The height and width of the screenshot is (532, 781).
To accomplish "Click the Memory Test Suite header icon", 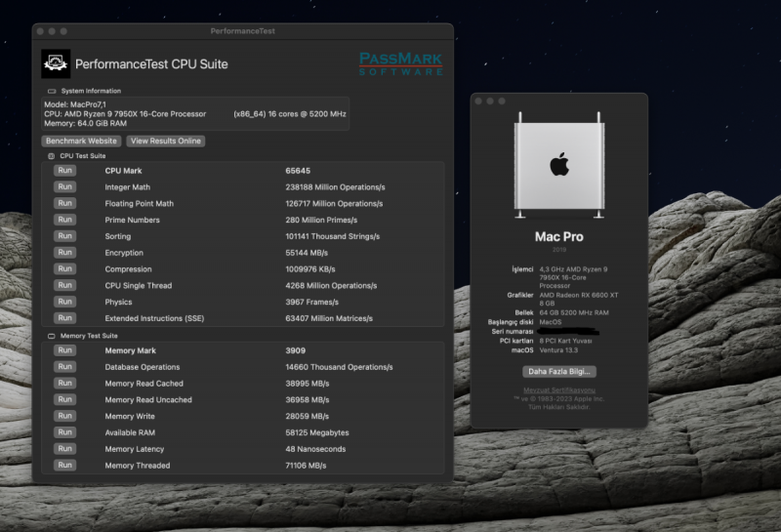I will (x=51, y=336).
